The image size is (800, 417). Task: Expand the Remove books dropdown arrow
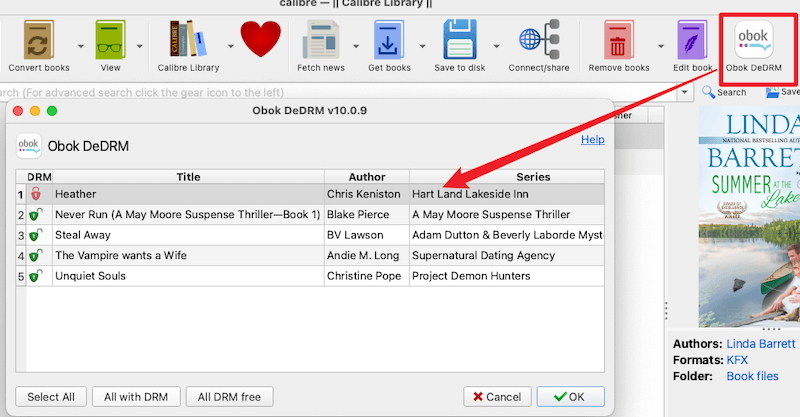[x=661, y=46]
